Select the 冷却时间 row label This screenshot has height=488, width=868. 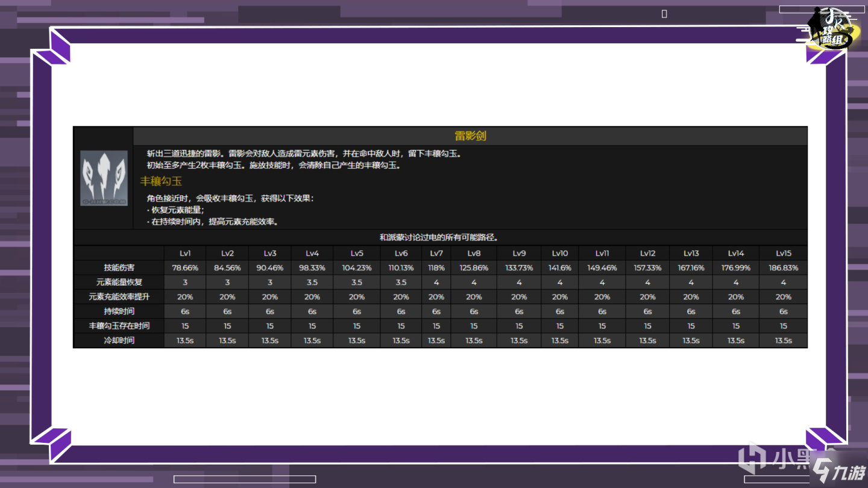pos(119,340)
